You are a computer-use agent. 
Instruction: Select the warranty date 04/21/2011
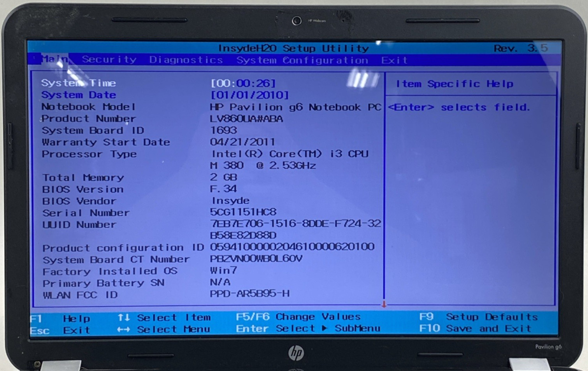click(242, 142)
